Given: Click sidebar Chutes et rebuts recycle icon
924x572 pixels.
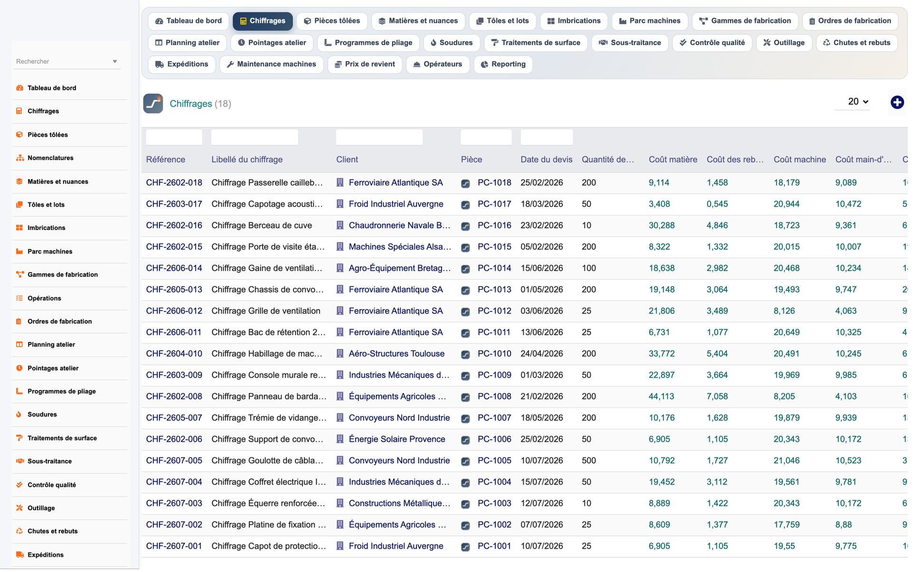Looking at the screenshot, I should [x=19, y=532].
